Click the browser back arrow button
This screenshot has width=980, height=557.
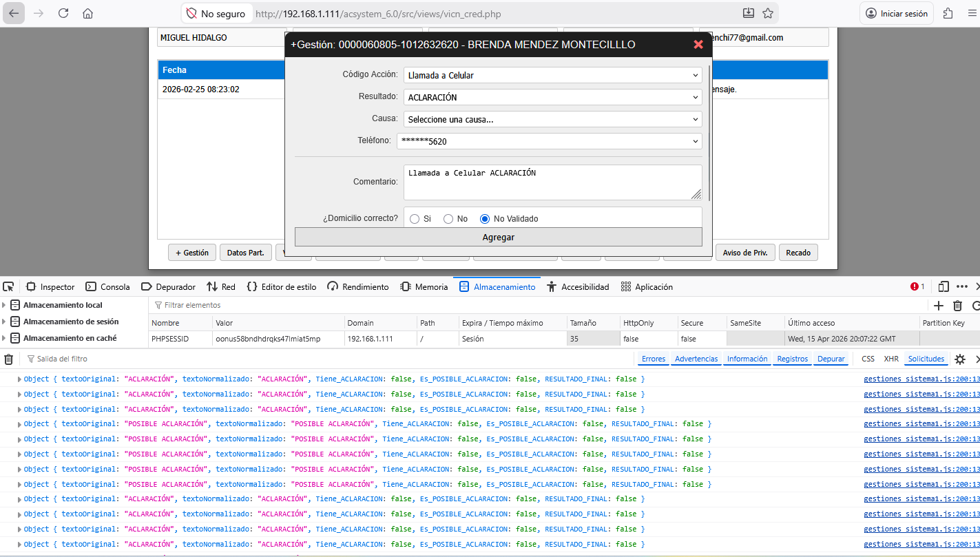[x=14, y=13]
